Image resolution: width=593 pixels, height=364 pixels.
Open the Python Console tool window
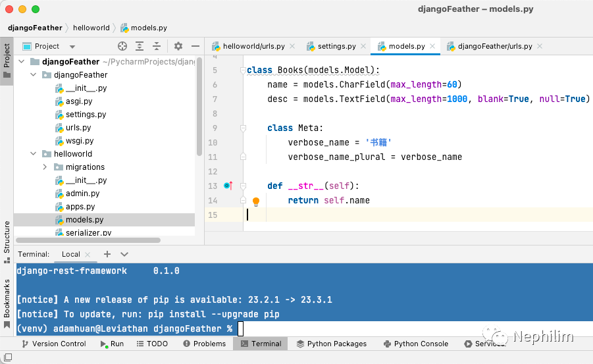click(x=416, y=344)
